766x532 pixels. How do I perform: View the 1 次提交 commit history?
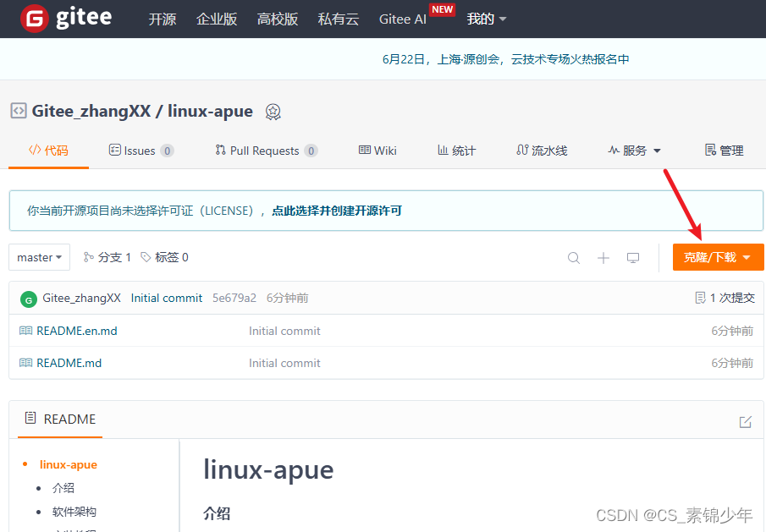(x=725, y=298)
